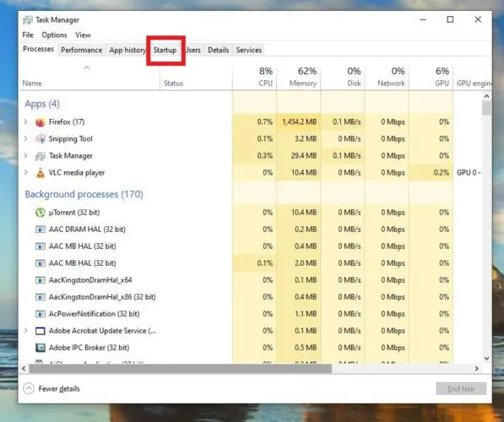The image size is (504, 422).
Task: Expand the Adobe Acrobat Update Service entry
Action: 25,330
